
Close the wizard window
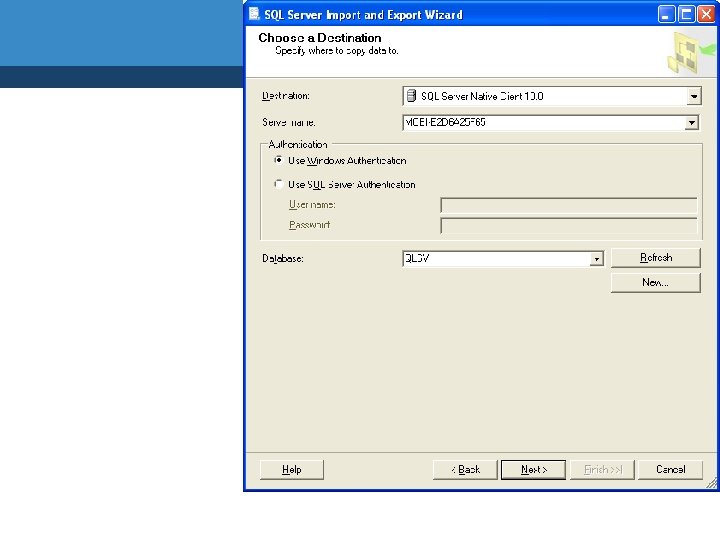[x=706, y=14]
